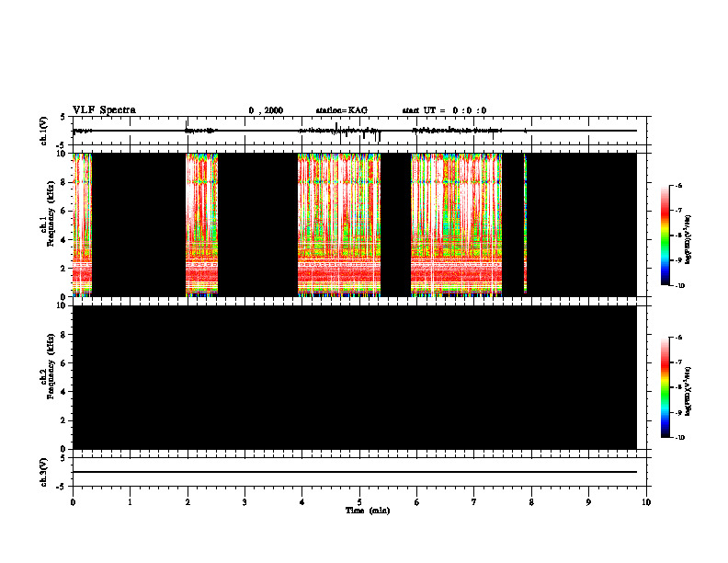Select the "ch.1(V)" waveform axis label
728x563 pixels.
pyautogui.click(x=43, y=131)
